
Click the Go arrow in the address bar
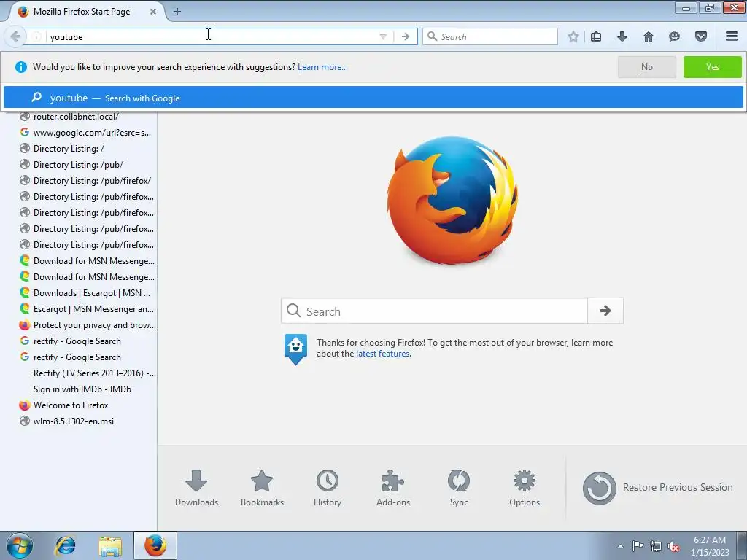click(406, 36)
